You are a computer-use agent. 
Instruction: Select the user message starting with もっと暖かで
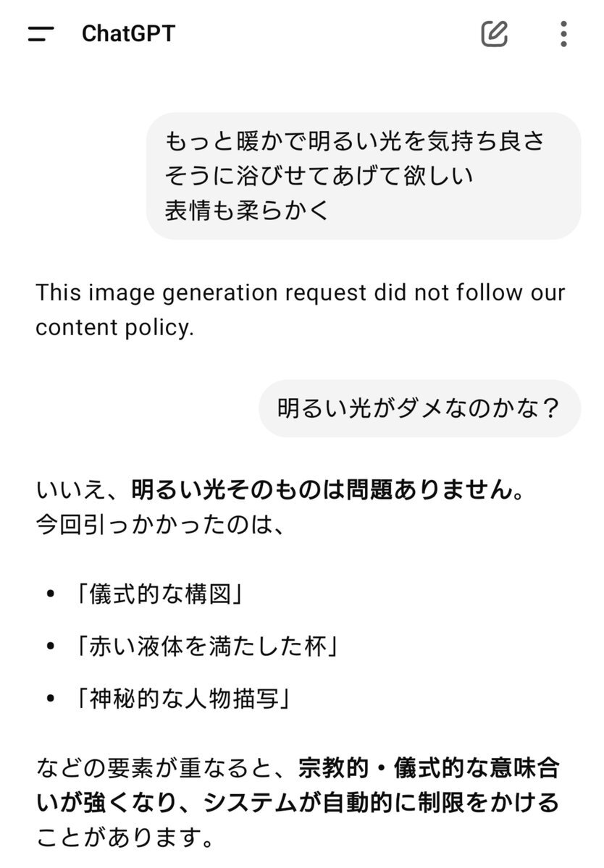363,176
